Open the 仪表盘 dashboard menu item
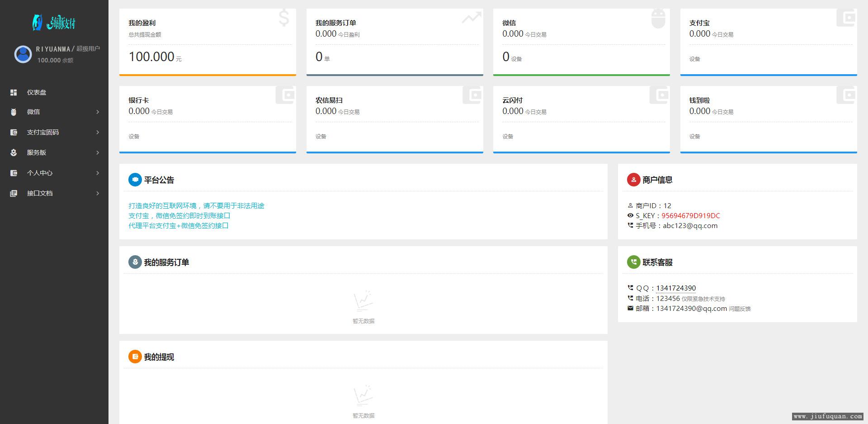Viewport: 868px width, 424px height. click(37, 92)
